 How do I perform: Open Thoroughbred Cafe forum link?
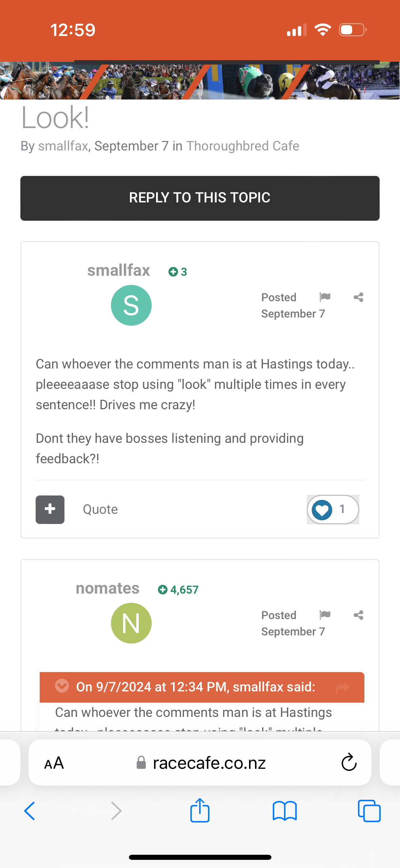(x=243, y=146)
